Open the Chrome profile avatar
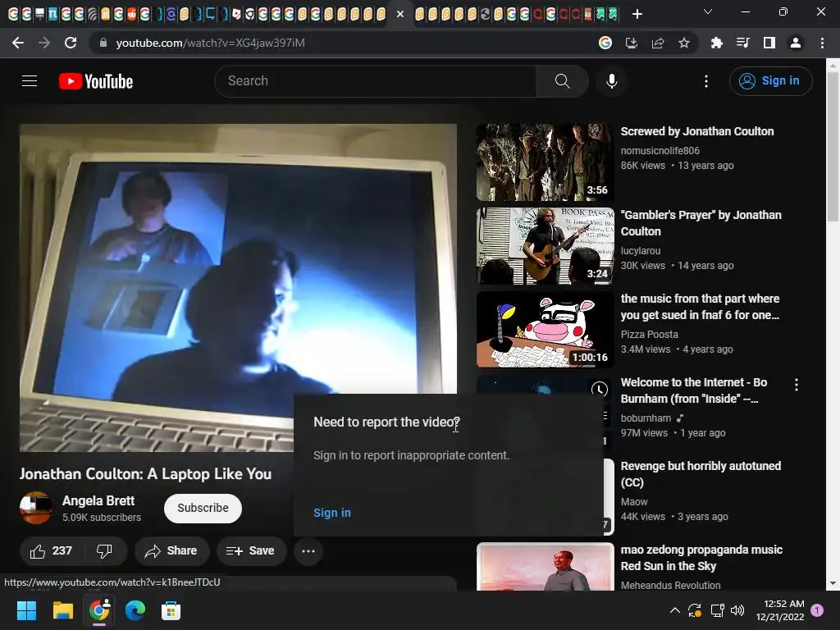 pyautogui.click(x=796, y=43)
